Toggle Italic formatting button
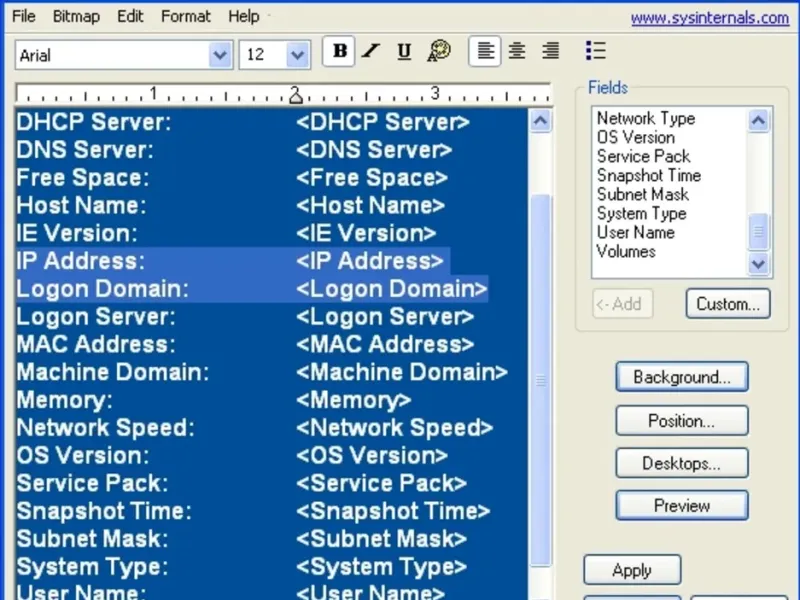 point(371,51)
